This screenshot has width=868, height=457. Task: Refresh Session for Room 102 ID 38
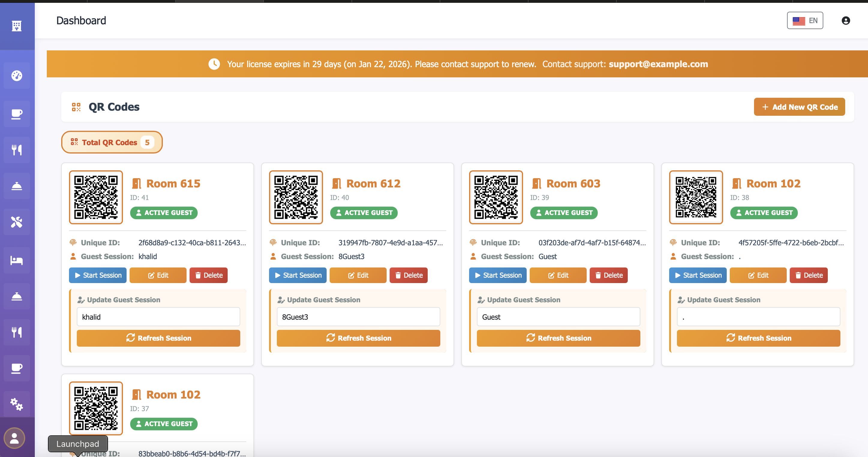758,338
